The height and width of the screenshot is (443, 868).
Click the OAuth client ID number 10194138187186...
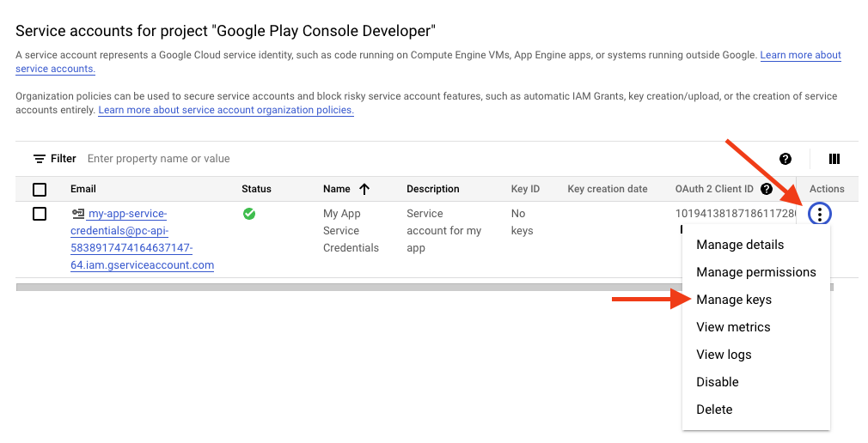[x=735, y=214]
